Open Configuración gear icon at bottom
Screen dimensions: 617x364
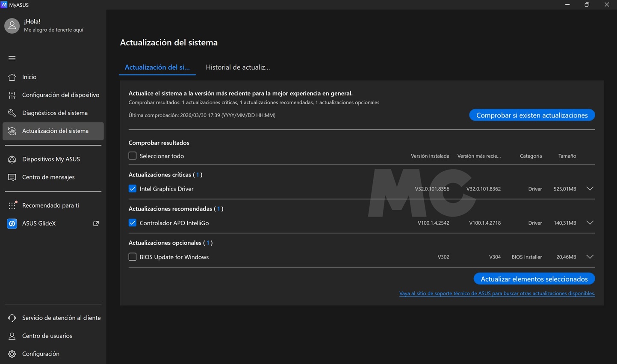(x=12, y=354)
